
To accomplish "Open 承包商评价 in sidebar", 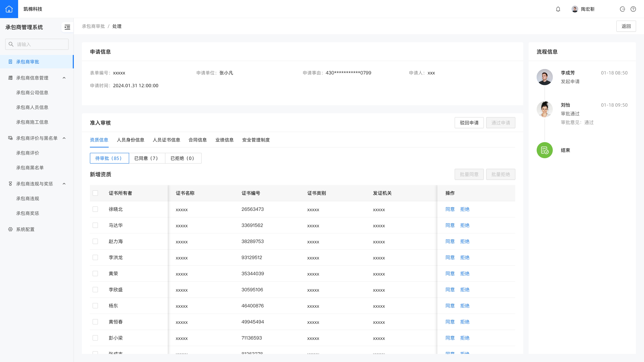I will coord(28,153).
